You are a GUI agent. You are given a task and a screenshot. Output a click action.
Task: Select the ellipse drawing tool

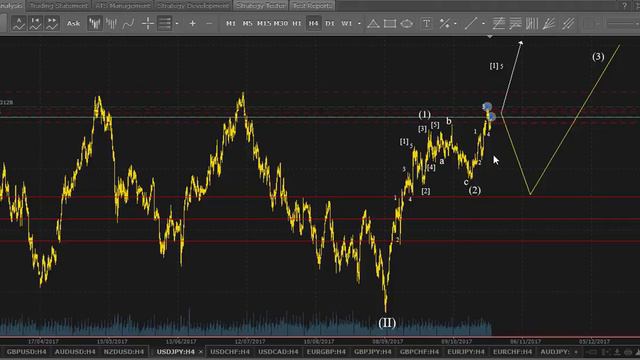click(x=407, y=24)
